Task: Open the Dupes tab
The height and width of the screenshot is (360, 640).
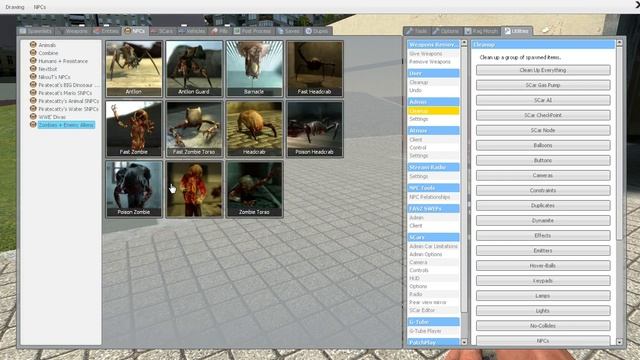Action: [x=317, y=31]
